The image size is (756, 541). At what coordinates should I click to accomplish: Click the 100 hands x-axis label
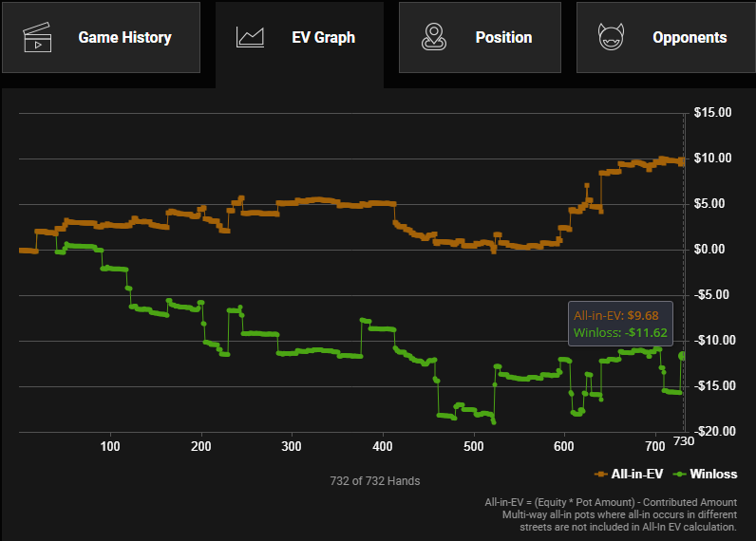(110, 446)
